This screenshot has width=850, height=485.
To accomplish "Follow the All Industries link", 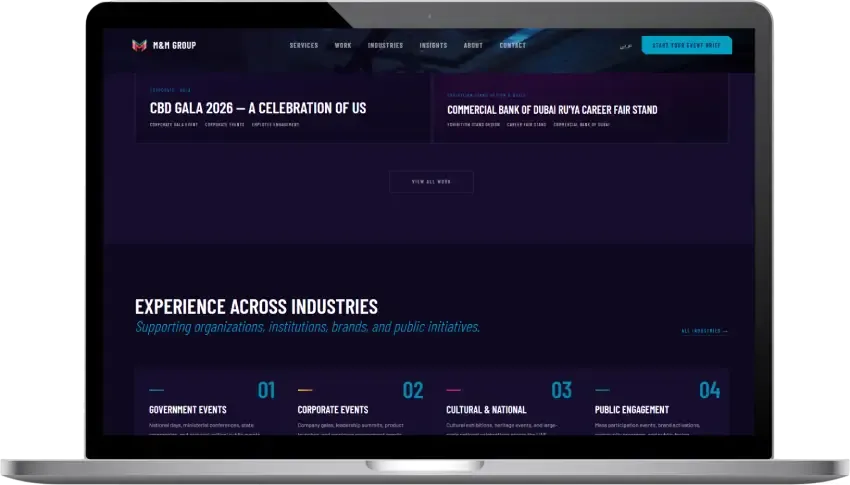I will (704, 331).
